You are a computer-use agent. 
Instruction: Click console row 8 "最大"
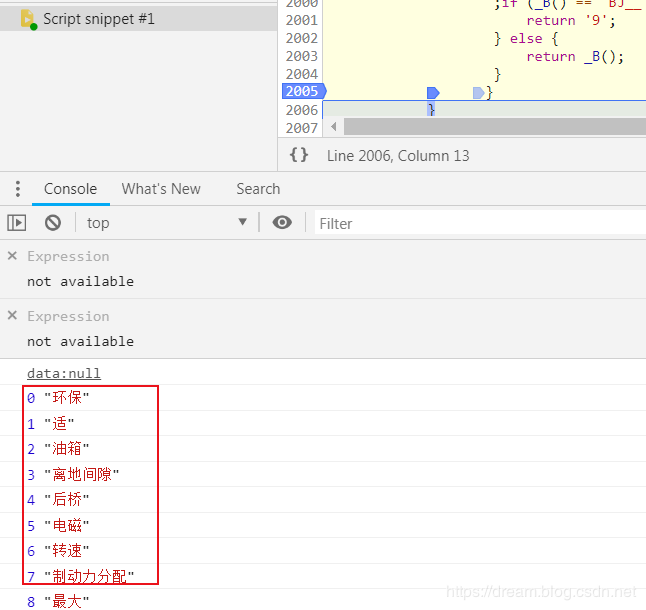(323, 600)
